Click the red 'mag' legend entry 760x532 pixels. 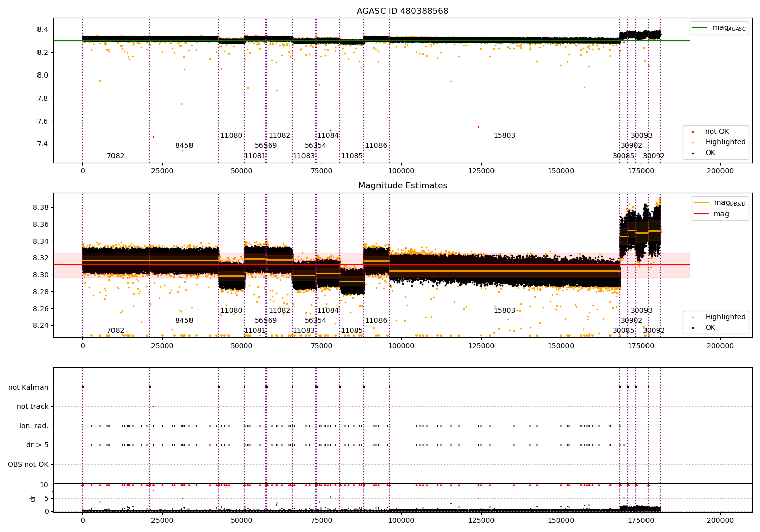pyautogui.click(x=721, y=214)
